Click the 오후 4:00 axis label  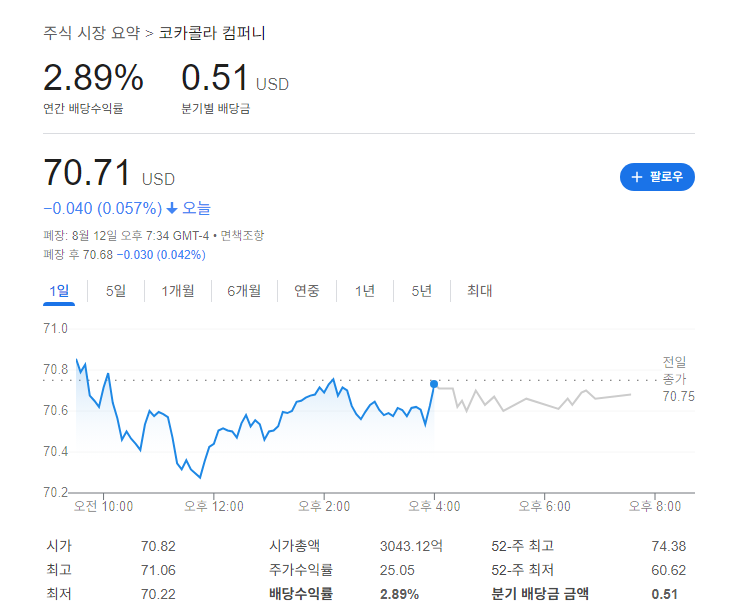434,507
